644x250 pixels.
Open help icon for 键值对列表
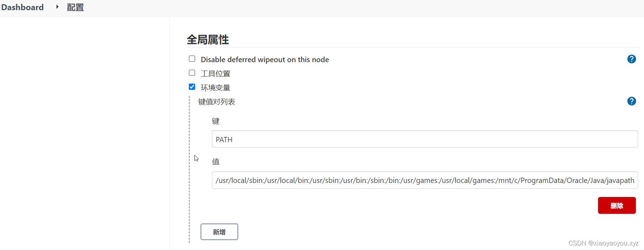[631, 101]
